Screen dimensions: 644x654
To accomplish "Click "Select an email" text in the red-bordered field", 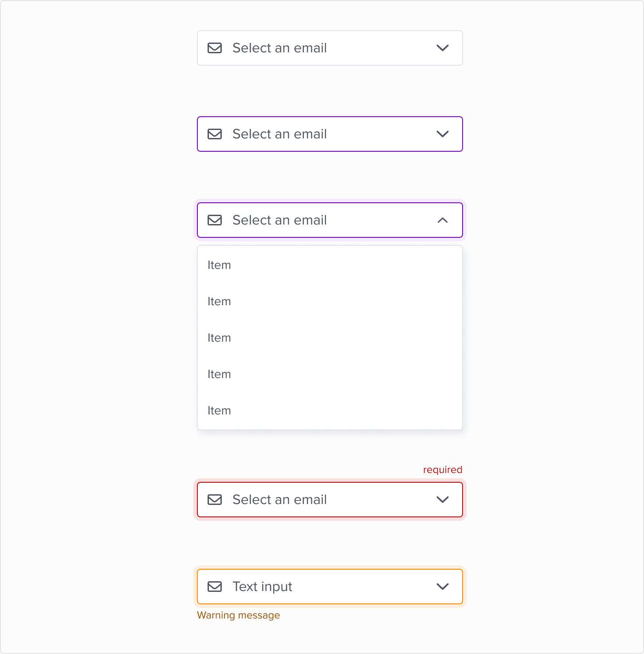I will pos(279,500).
